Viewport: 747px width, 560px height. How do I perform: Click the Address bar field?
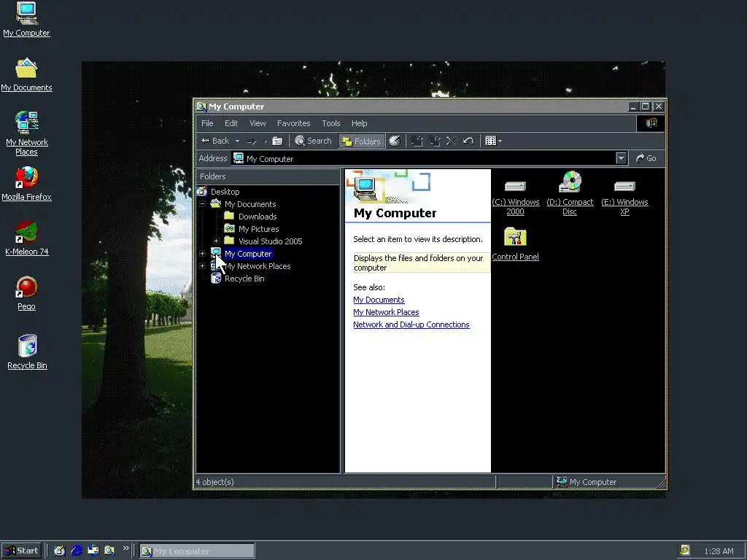click(x=423, y=158)
